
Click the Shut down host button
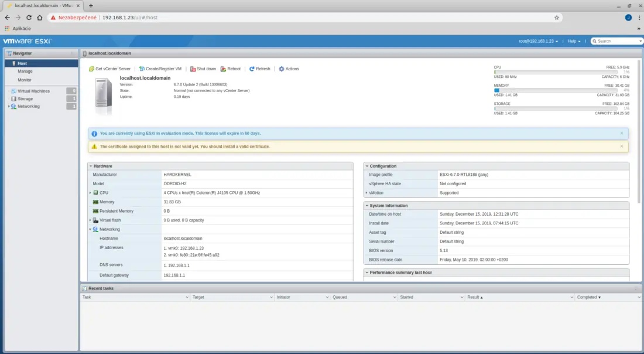tap(203, 69)
